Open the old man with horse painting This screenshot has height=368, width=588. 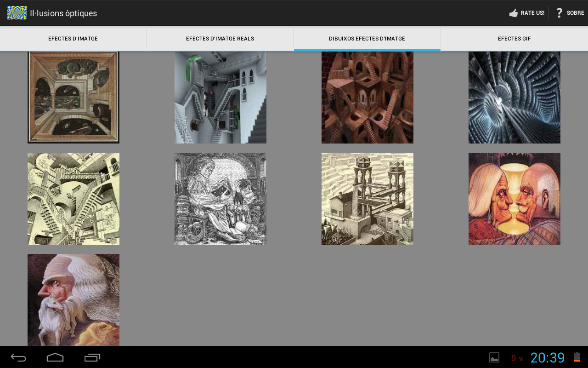(x=73, y=300)
